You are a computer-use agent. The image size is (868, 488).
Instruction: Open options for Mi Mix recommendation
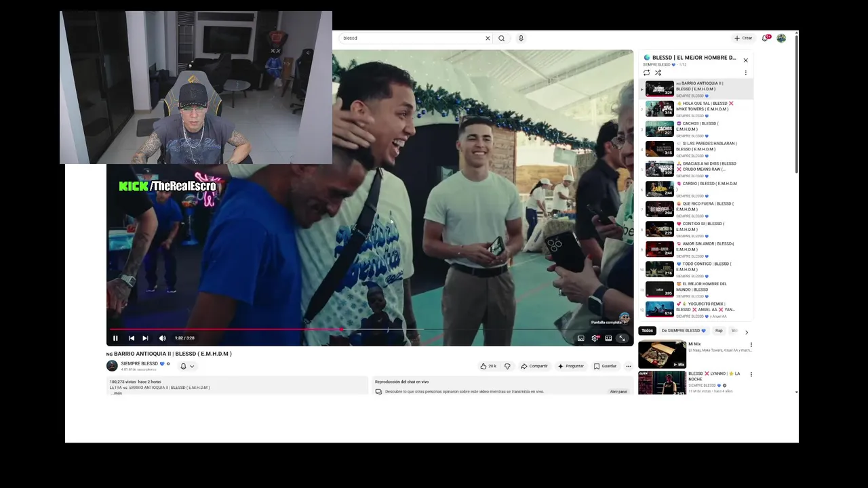(x=751, y=345)
